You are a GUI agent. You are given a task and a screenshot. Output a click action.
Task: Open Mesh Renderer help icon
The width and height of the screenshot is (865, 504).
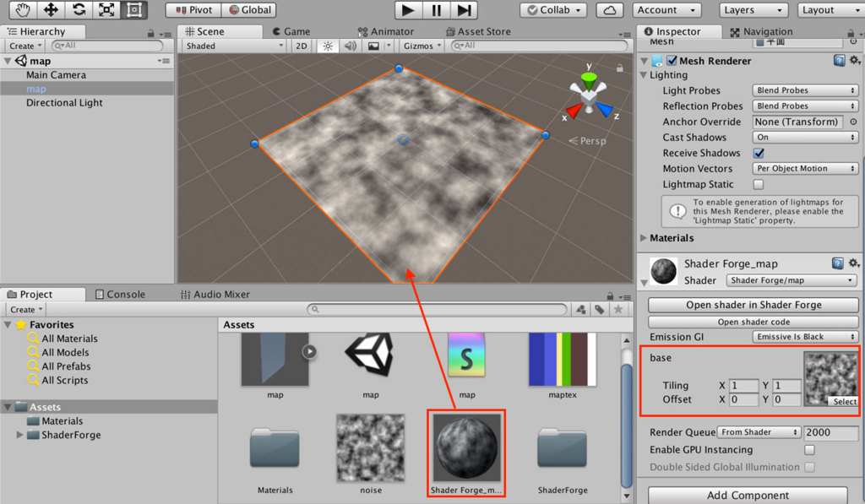pyautogui.click(x=839, y=61)
